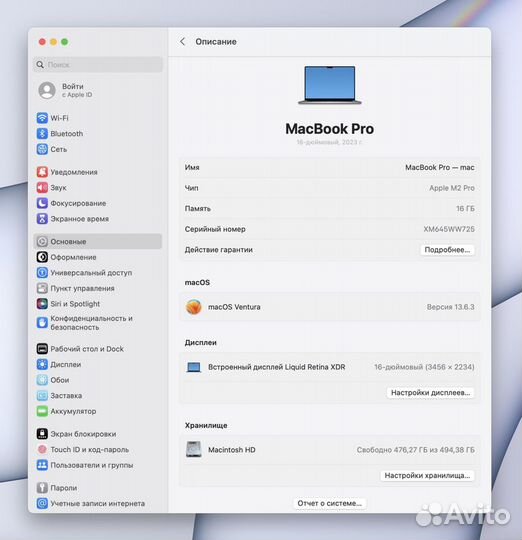Click the red close window button

pyautogui.click(x=42, y=42)
